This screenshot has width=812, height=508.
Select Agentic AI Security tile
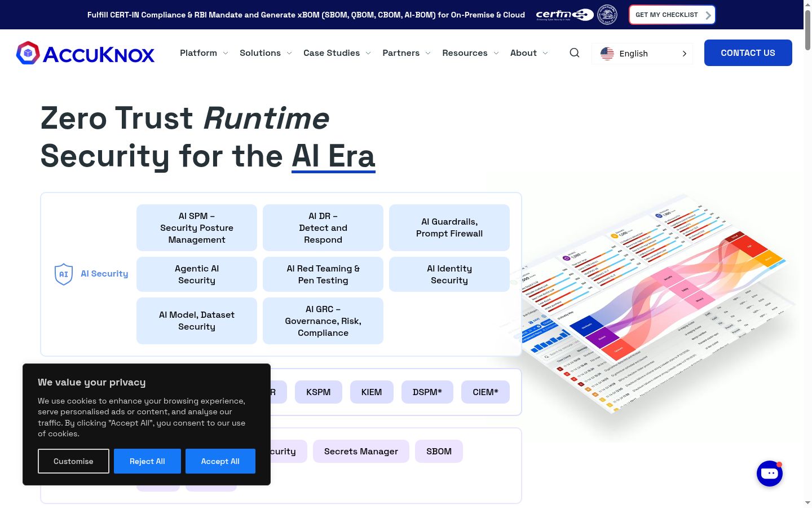coord(197,274)
